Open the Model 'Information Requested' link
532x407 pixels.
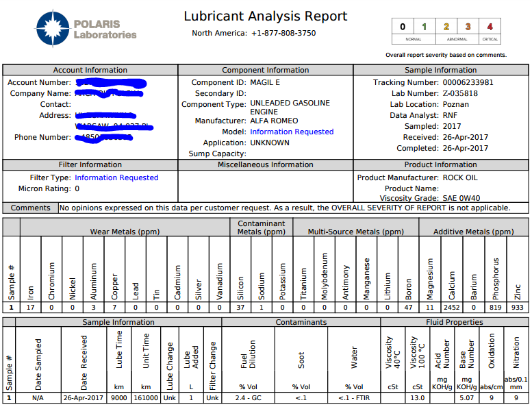[292, 132]
